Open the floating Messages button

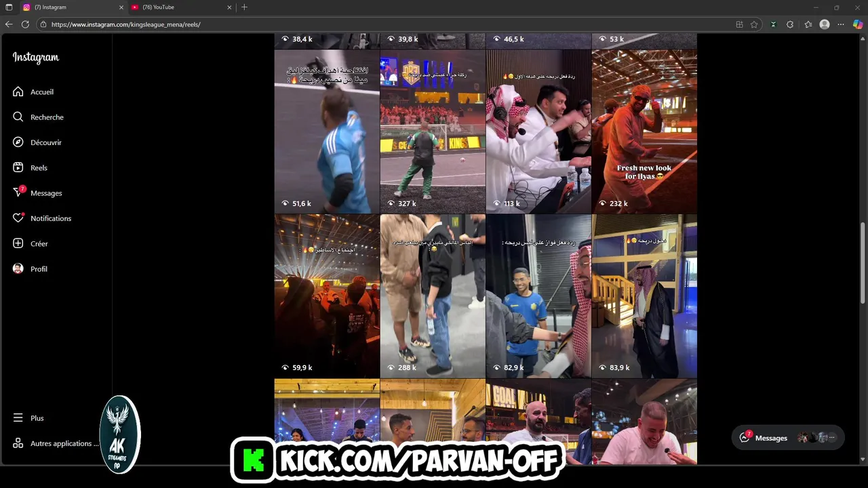tap(788, 438)
